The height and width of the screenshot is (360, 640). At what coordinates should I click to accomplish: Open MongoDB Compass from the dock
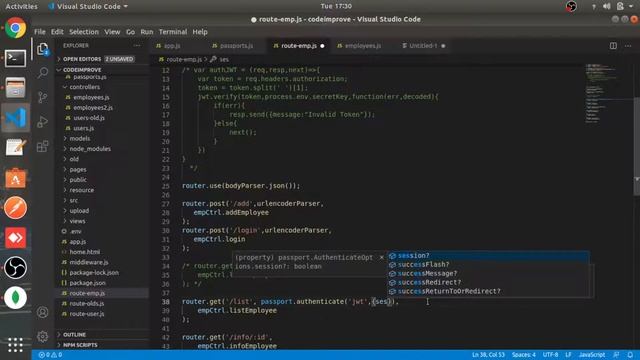click(x=16, y=298)
